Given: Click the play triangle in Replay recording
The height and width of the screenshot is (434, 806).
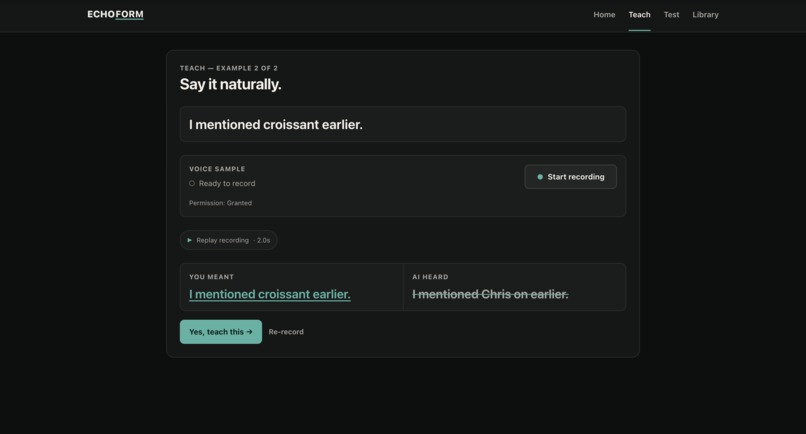Looking at the screenshot, I should click(189, 240).
